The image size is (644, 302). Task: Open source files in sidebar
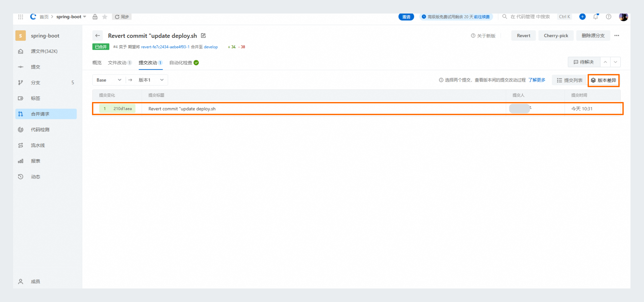[46, 51]
